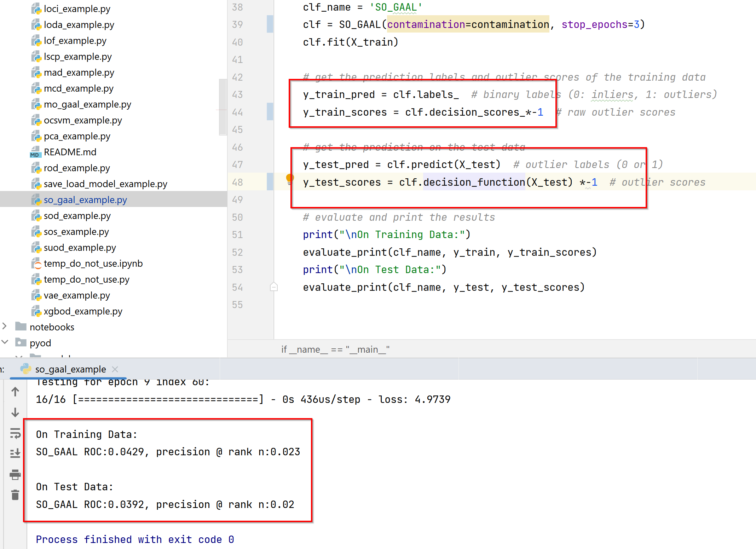Open mo_gaal_example.py from the project tree

coord(87,104)
